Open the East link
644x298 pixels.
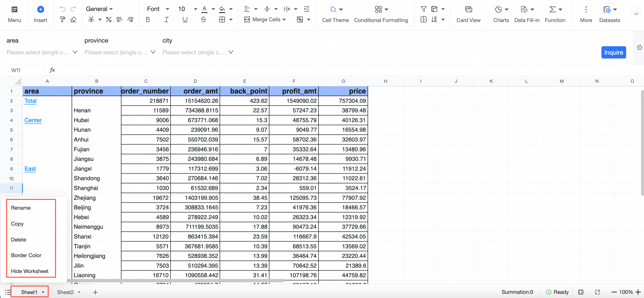pyautogui.click(x=30, y=169)
